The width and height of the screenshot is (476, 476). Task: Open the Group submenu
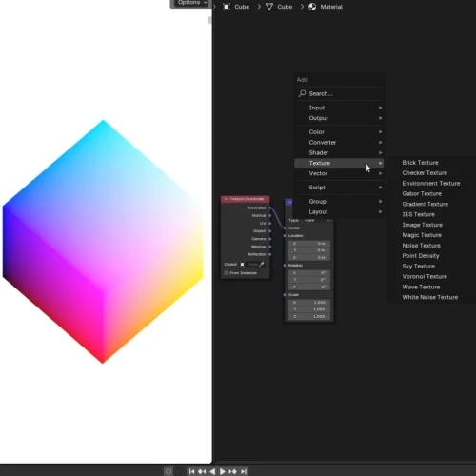340,202
